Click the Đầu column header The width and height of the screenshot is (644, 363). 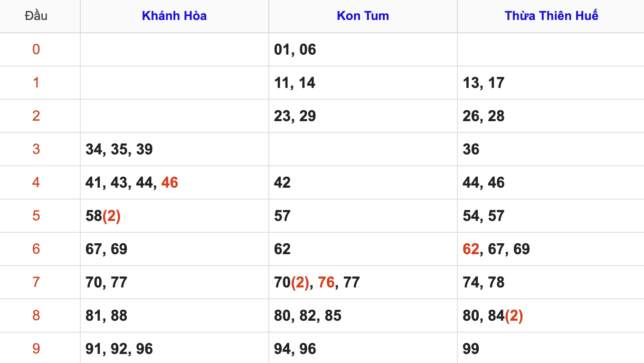[36, 16]
